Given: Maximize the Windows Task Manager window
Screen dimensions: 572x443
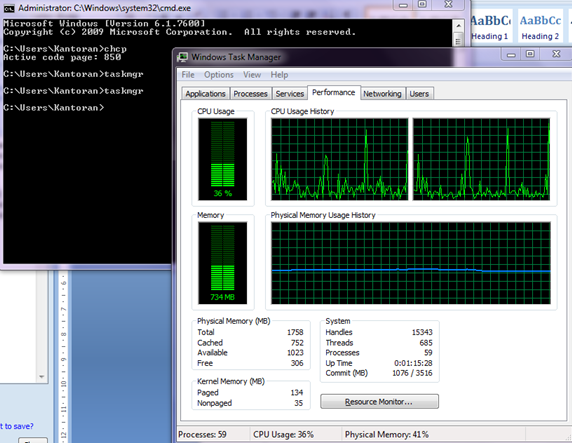Looking at the screenshot, I should pos(530,54).
